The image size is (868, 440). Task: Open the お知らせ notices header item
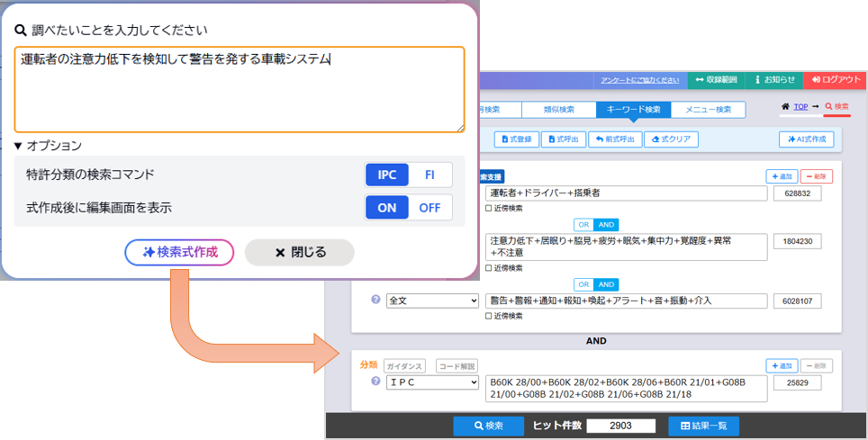pyautogui.click(x=774, y=80)
